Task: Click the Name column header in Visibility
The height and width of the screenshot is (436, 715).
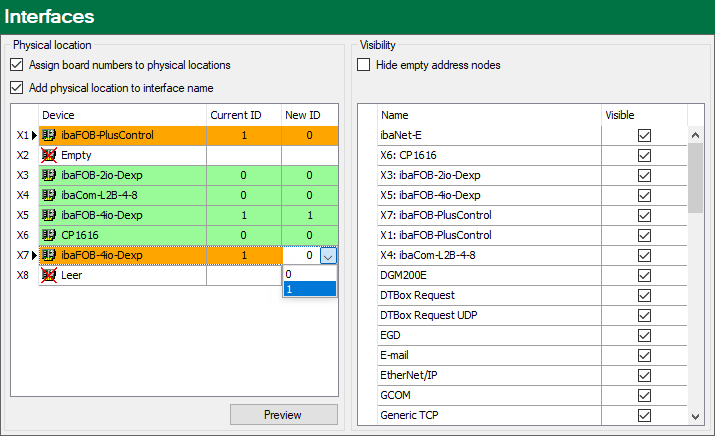Action: coord(489,115)
